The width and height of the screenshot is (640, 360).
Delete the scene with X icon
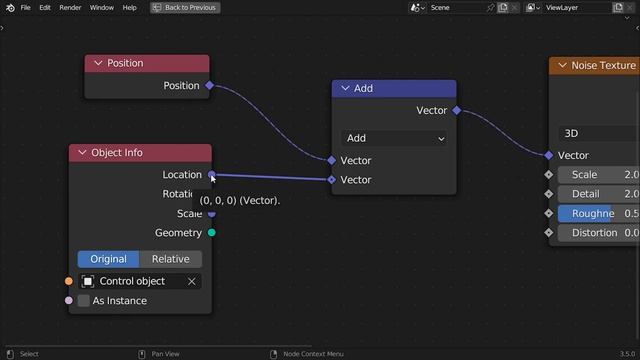[515, 8]
